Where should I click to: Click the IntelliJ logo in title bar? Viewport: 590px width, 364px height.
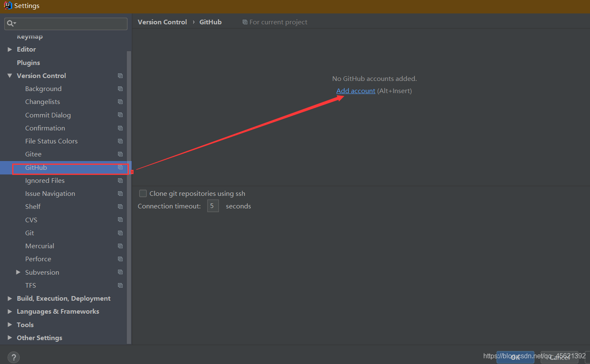8,5
